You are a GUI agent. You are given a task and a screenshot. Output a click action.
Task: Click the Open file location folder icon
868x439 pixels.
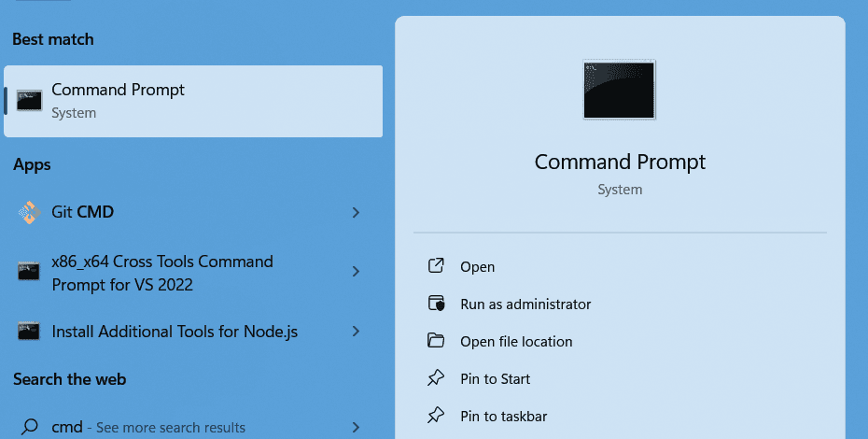tap(436, 341)
